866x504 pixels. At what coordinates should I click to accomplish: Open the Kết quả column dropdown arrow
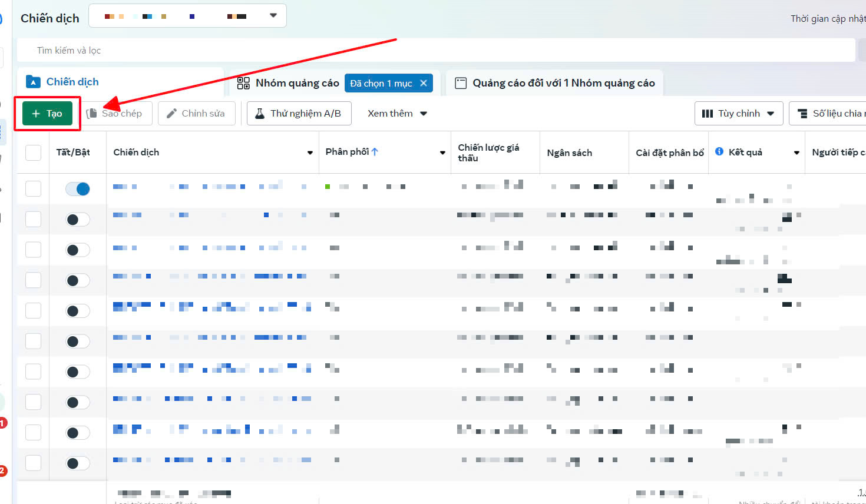[x=796, y=153]
